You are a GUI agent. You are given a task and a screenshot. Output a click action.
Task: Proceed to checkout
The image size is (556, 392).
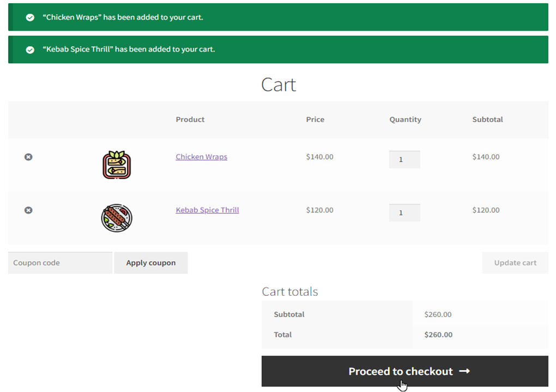pyautogui.click(x=405, y=371)
